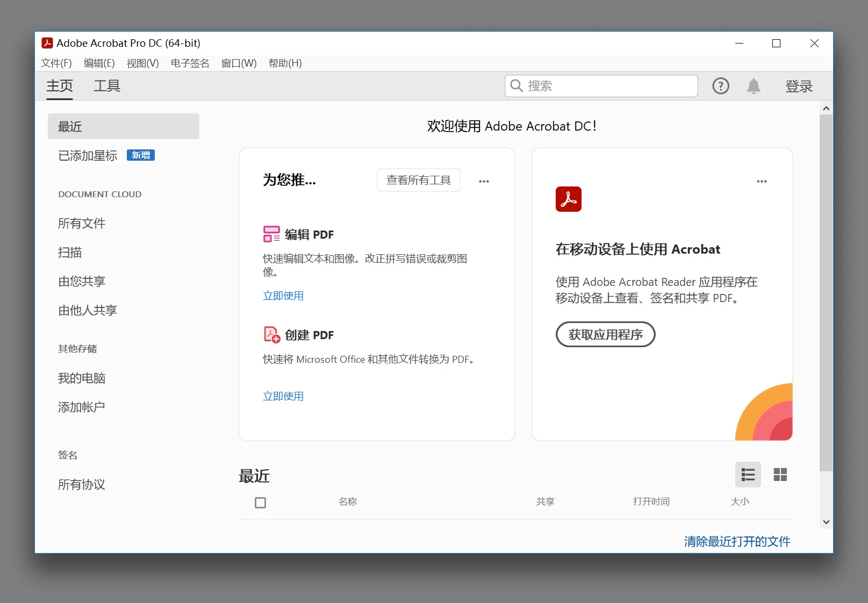The height and width of the screenshot is (603, 868).
Task: Switch to the 工具 tab
Action: click(x=107, y=86)
